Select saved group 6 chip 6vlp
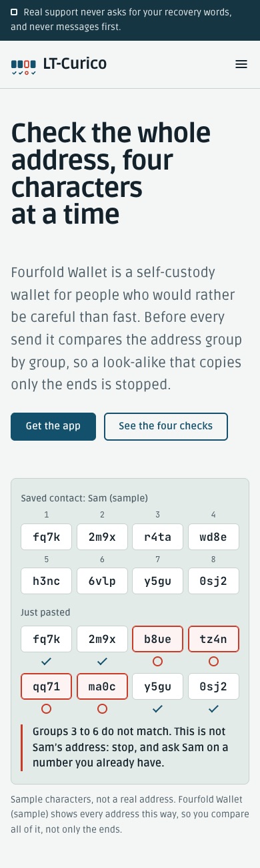This screenshot has width=260, height=868. coord(102,581)
